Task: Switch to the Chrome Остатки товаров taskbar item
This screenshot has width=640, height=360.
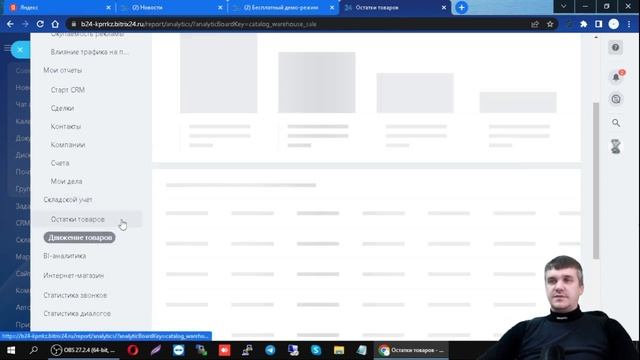Action: 411,350
